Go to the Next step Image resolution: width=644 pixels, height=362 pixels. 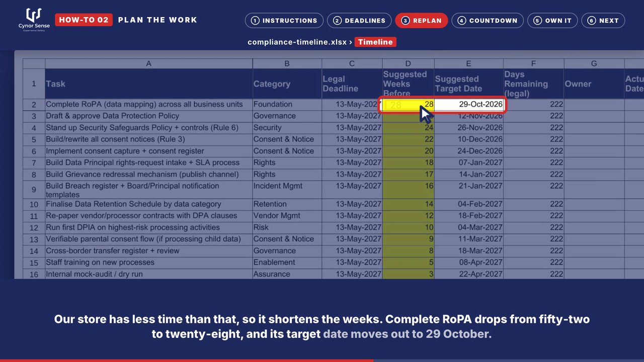click(603, 21)
